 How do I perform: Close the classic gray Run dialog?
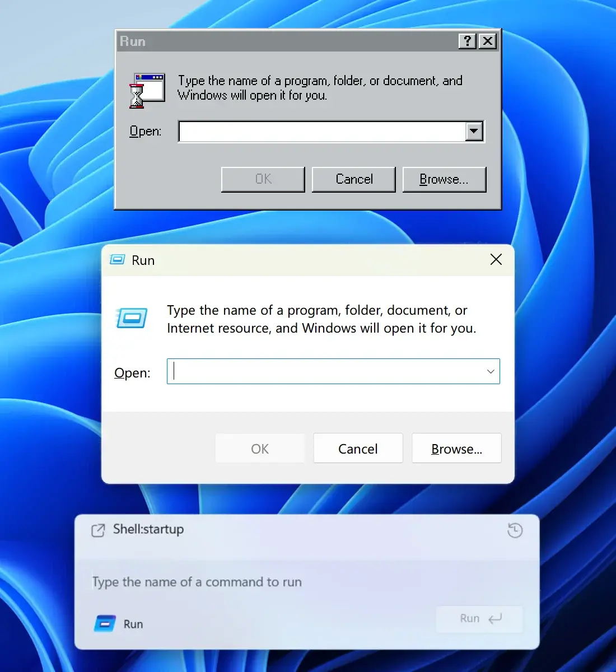coord(488,41)
